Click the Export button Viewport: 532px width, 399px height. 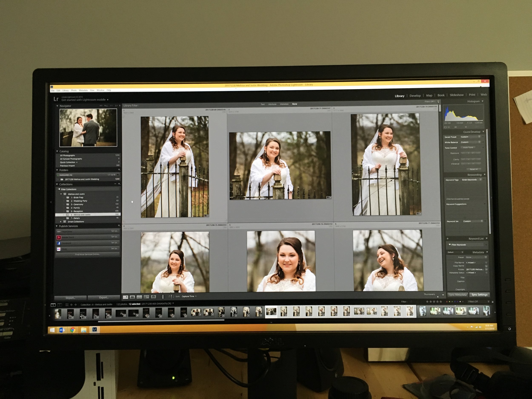(x=104, y=297)
